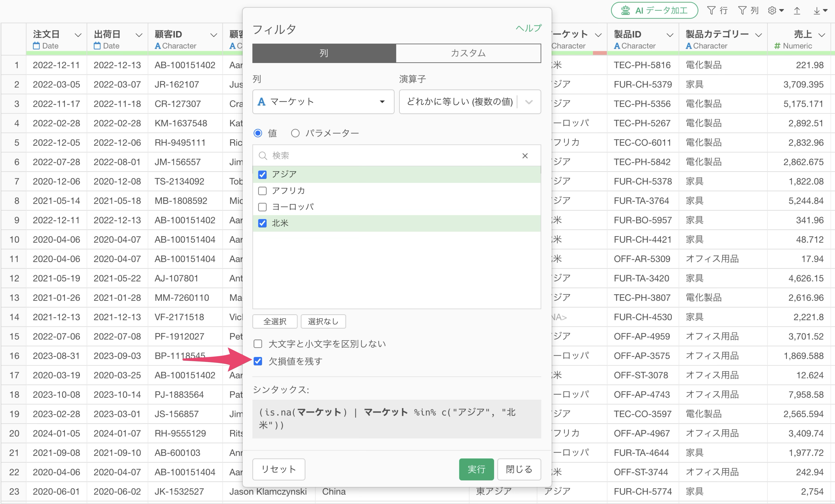Open the row filter (行) funnel icon
The height and width of the screenshot is (504, 835).
coord(712,10)
